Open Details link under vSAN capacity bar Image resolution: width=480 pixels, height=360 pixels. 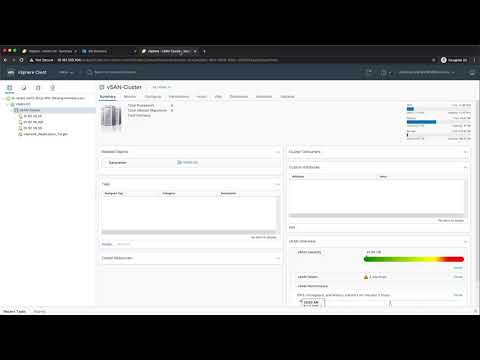point(458,268)
